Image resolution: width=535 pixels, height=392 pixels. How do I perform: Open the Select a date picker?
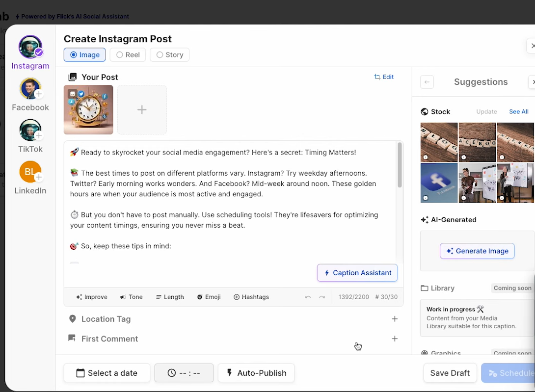point(107,373)
